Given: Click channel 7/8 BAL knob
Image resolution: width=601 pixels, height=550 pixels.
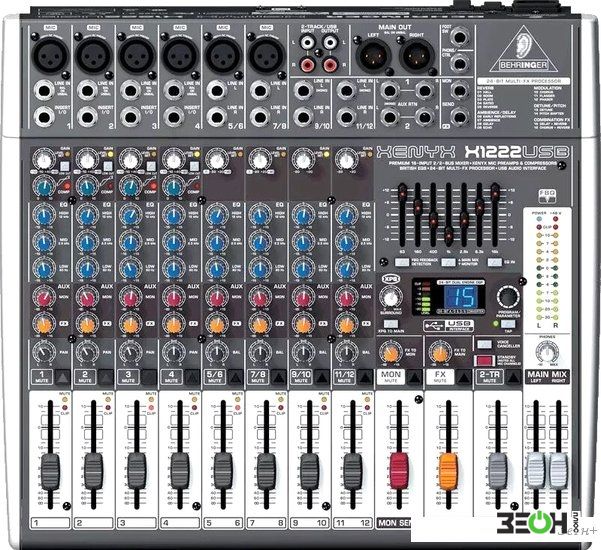Looking at the screenshot, I should coord(260,351).
